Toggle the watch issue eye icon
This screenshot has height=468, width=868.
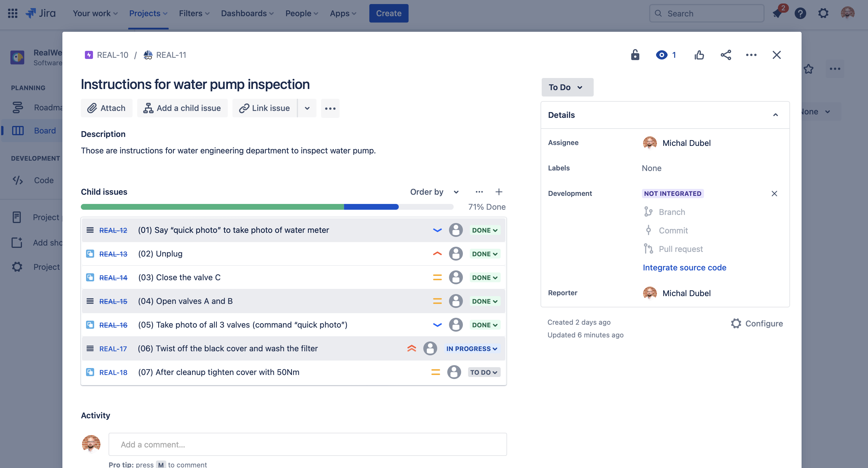pyautogui.click(x=662, y=55)
